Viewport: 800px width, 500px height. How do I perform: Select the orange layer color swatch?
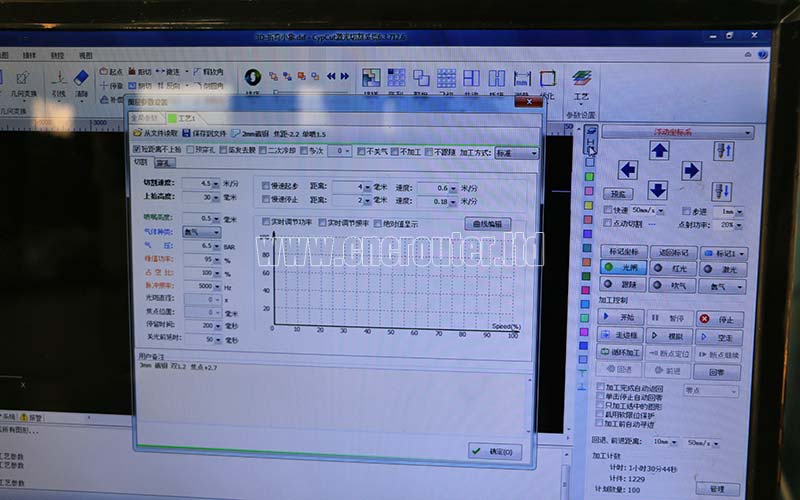click(x=587, y=262)
